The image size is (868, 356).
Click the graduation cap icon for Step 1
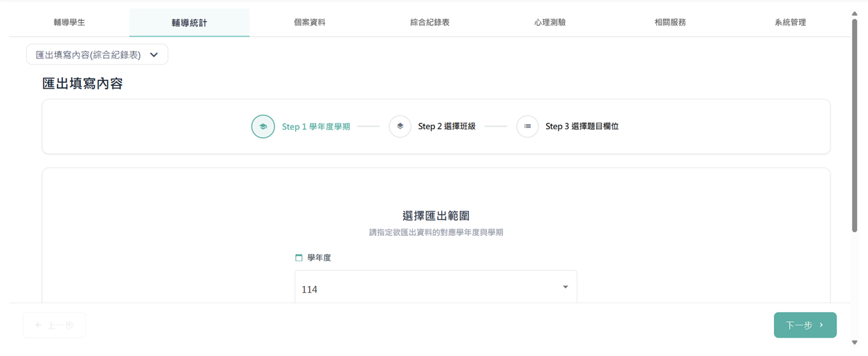(x=263, y=127)
